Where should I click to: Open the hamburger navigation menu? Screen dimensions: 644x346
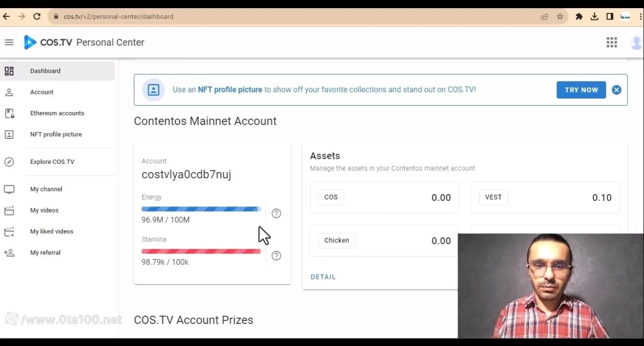(9, 43)
